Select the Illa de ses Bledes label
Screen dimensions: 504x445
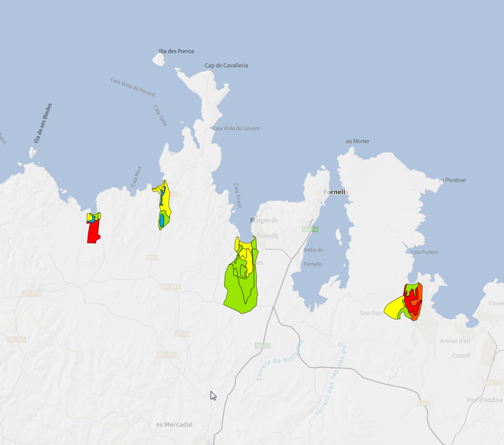[43, 123]
